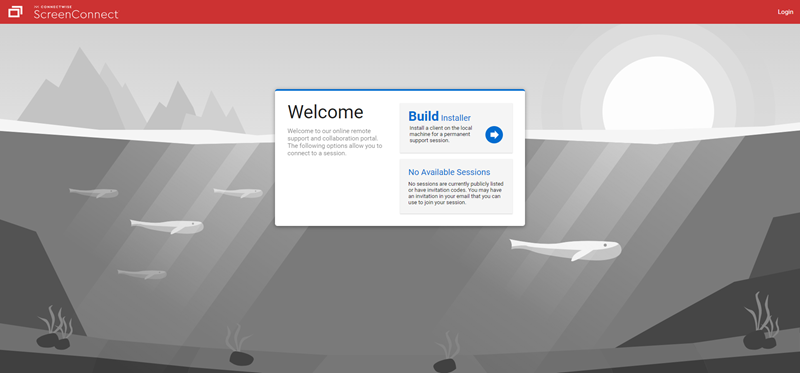Click the seaweed rock at bottom left
The image size is (800, 373).
click(54, 328)
